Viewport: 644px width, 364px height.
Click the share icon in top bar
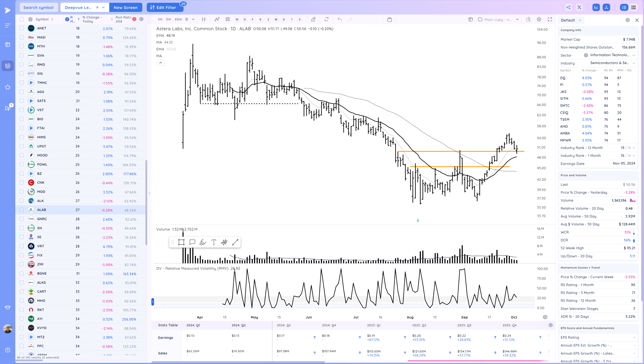(568, 7)
